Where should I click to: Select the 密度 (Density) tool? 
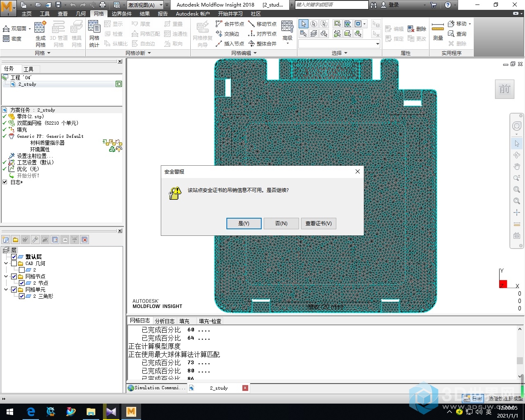pos(12,39)
